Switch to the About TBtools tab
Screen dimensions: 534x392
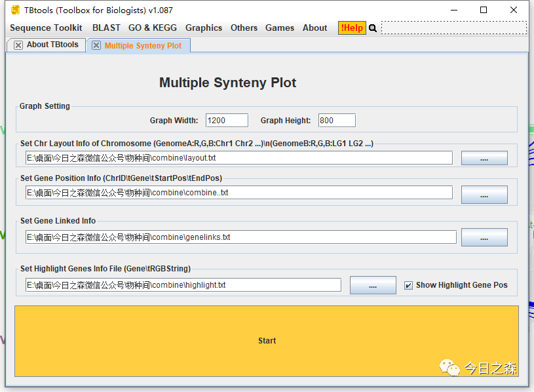tap(46, 45)
